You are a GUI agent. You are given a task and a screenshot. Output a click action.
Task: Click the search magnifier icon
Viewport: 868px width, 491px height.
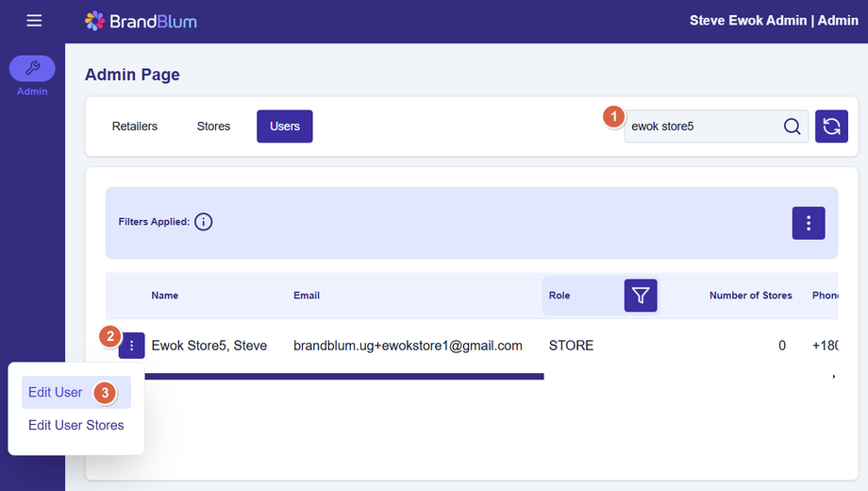tap(792, 127)
